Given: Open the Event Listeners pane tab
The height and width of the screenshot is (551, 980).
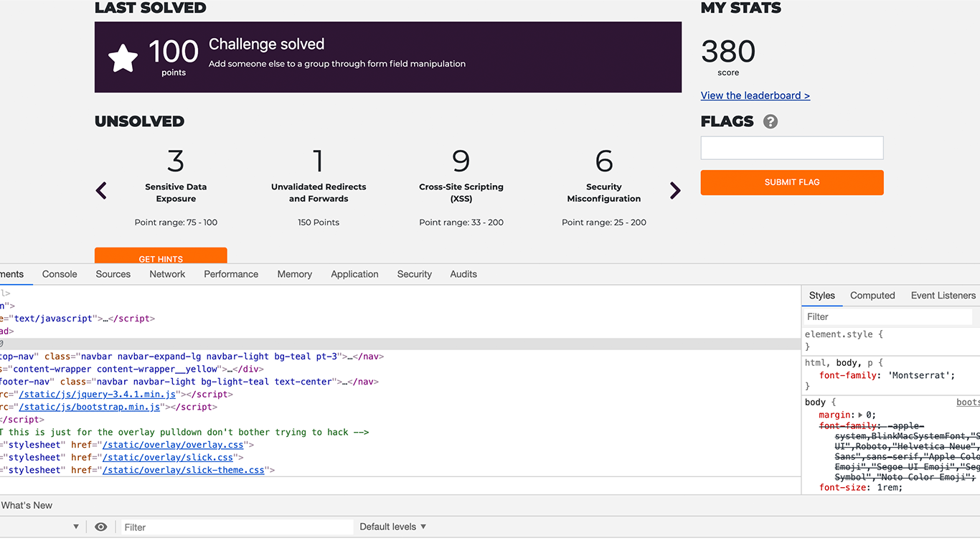Looking at the screenshot, I should point(943,296).
